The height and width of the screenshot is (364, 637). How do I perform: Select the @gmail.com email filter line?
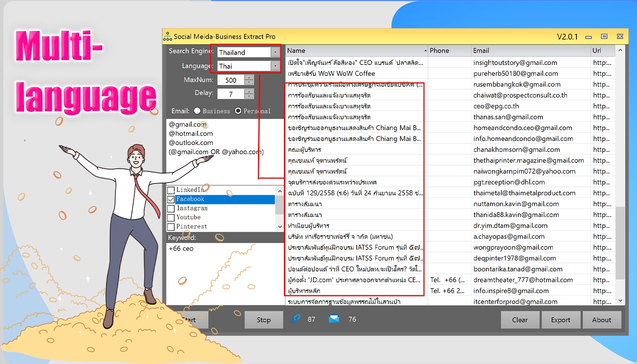187,124
